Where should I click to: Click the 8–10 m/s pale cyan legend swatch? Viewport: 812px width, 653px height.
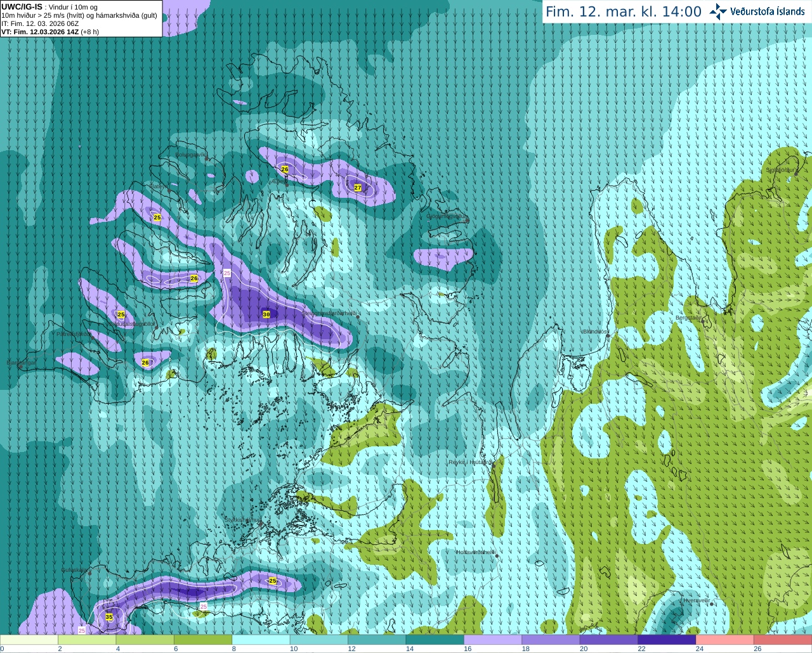pyautogui.click(x=261, y=640)
